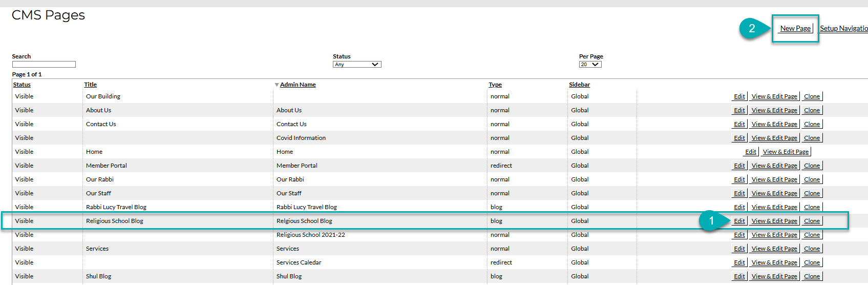Screen dimensions: 868x285
Task: Click the New Page link
Action: 795,29
